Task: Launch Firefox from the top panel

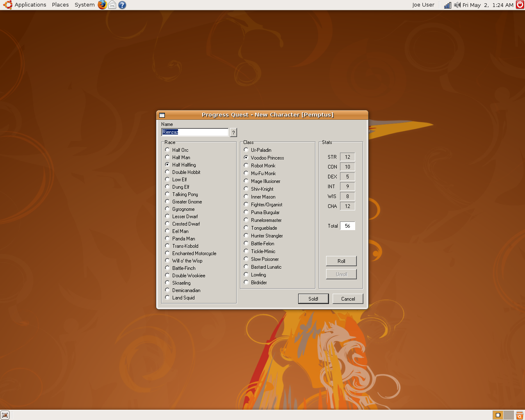Action: pos(102,5)
